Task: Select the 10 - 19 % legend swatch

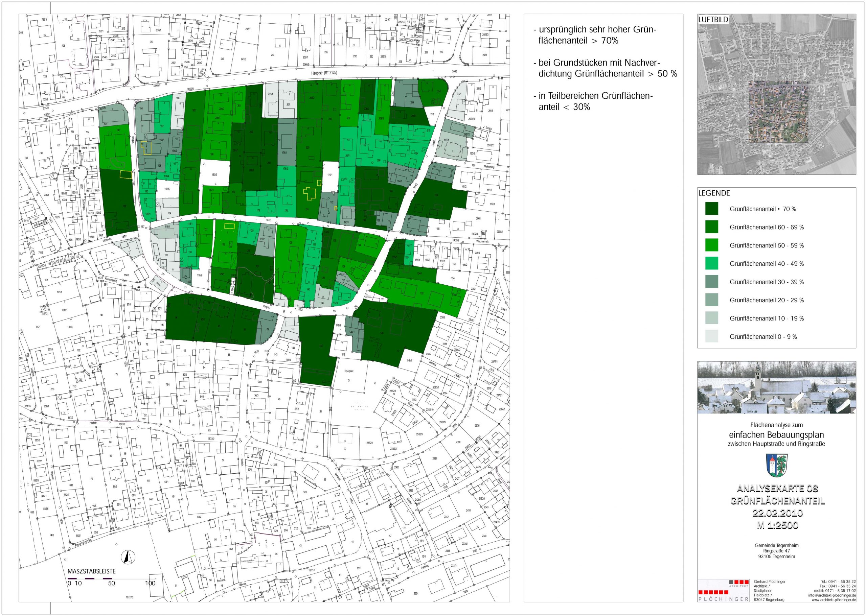Action: click(711, 318)
